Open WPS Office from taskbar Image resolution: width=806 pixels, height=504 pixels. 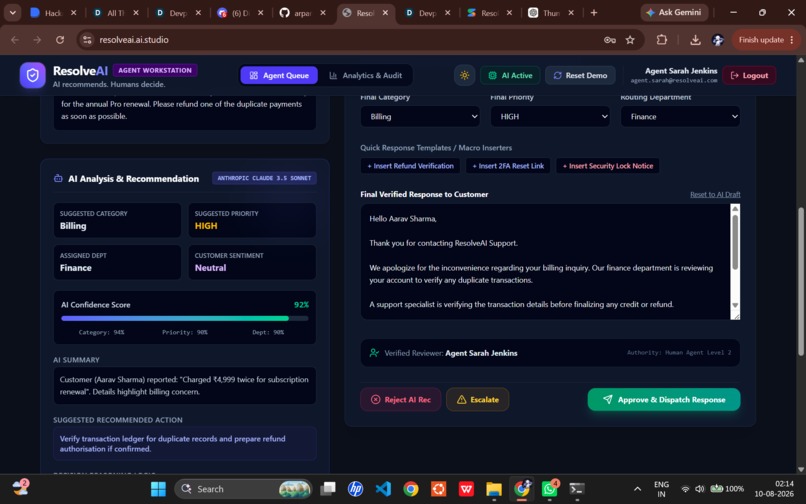click(x=466, y=489)
